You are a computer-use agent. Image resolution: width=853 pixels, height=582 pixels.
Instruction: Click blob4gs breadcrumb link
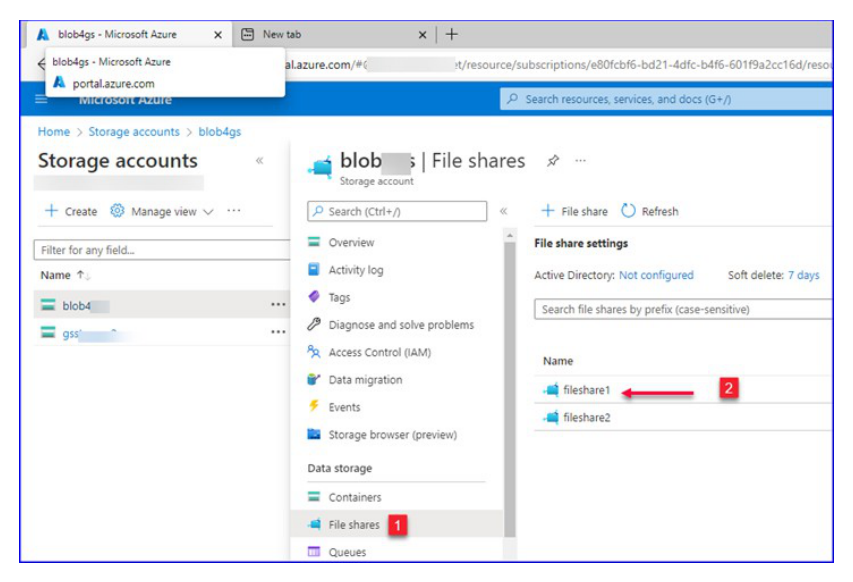(219, 132)
